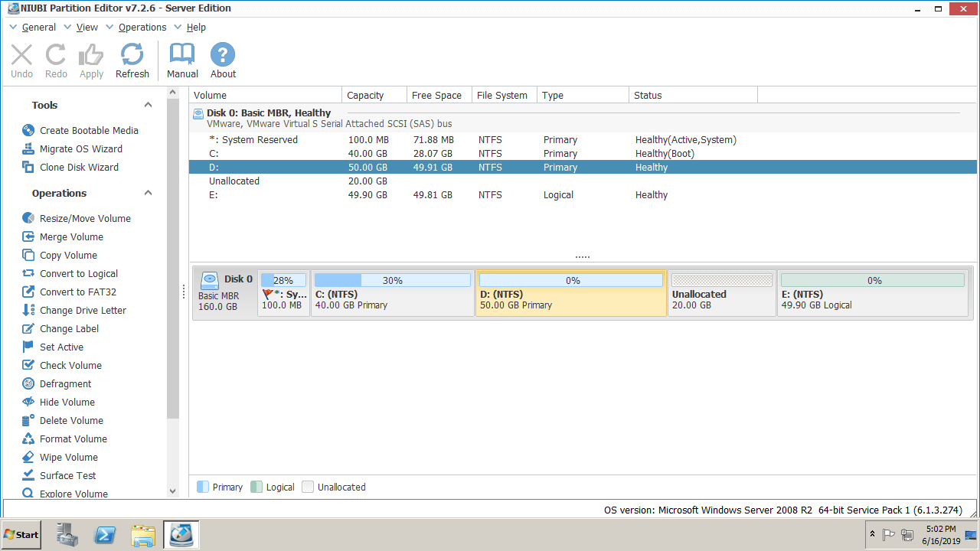The image size is (980, 551).
Task: Select the Unallocated 20.00 GB block
Action: 722,294
